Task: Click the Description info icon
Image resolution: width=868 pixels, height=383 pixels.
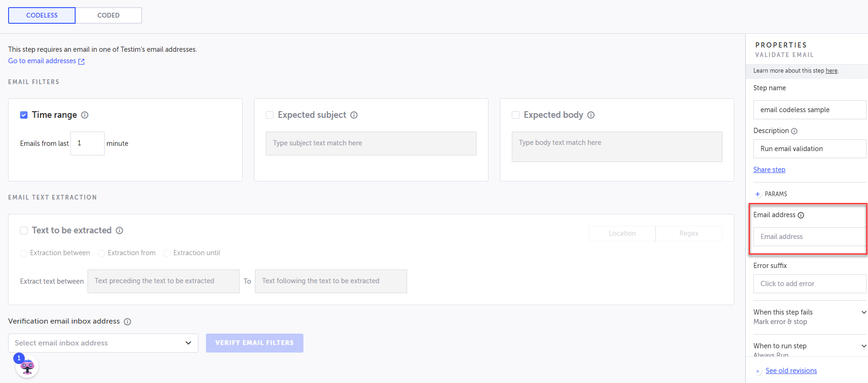Action: point(794,131)
